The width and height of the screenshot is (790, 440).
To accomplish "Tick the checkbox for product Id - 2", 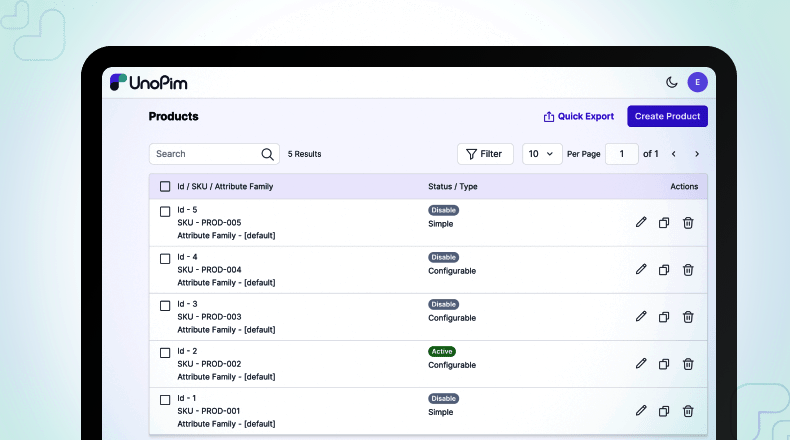I will tap(165, 352).
